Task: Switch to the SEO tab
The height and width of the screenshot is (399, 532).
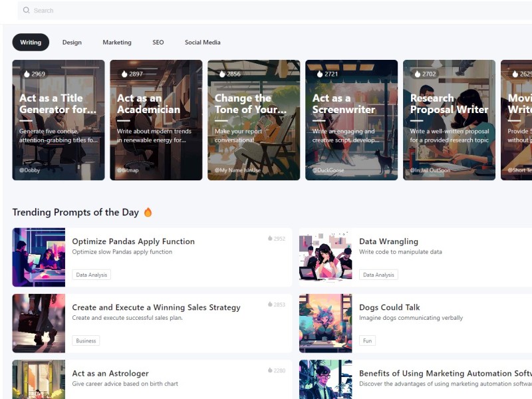Action: (158, 42)
